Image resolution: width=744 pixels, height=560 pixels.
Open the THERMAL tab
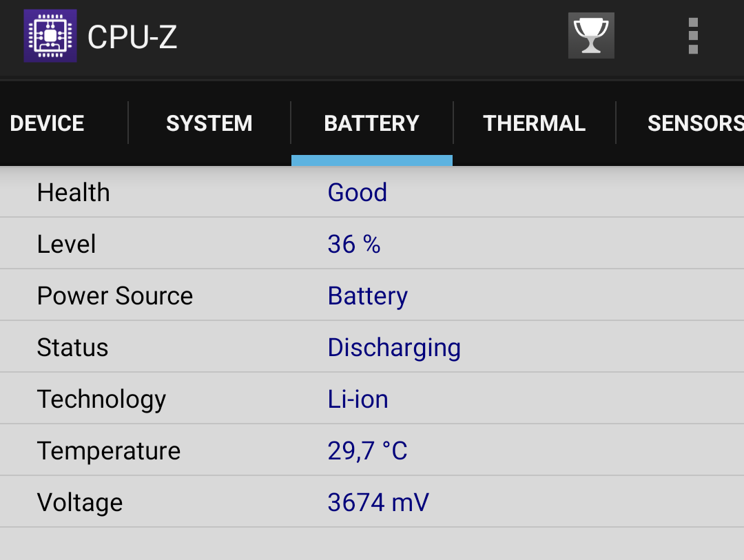[535, 123]
